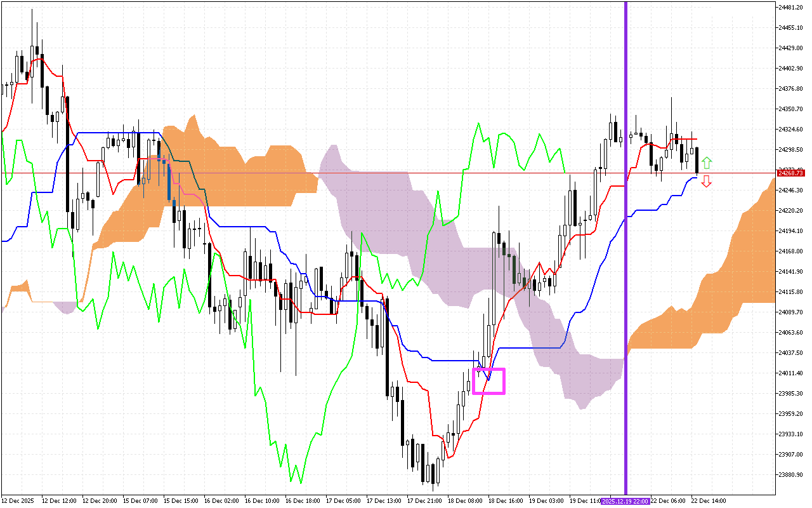
Task: Click the 24376.80 price axis label
Action: pyautogui.click(x=791, y=89)
